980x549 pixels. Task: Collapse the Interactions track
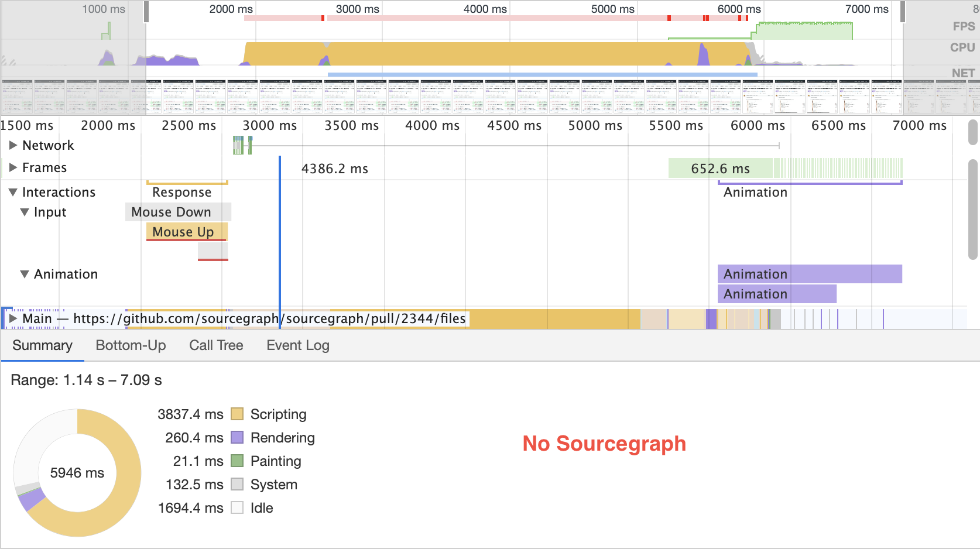click(13, 192)
